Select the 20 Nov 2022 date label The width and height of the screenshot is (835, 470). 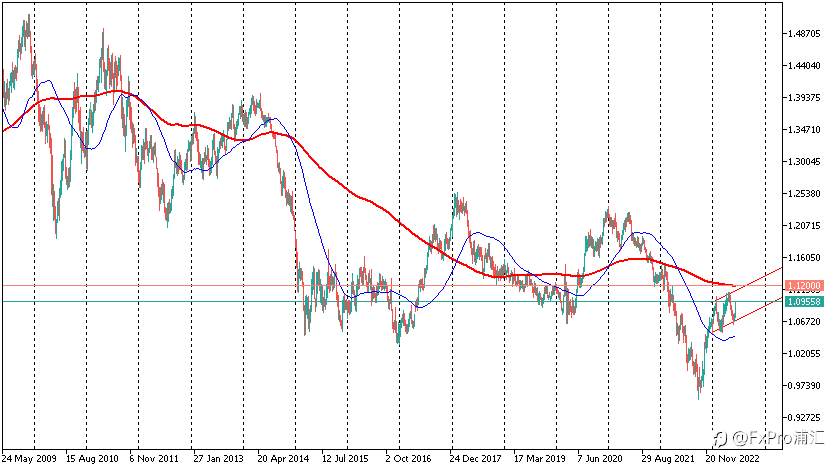click(x=733, y=458)
